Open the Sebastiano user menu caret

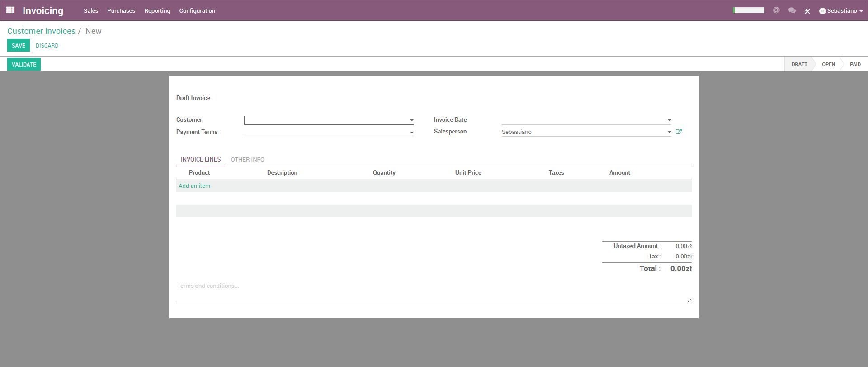pyautogui.click(x=861, y=11)
